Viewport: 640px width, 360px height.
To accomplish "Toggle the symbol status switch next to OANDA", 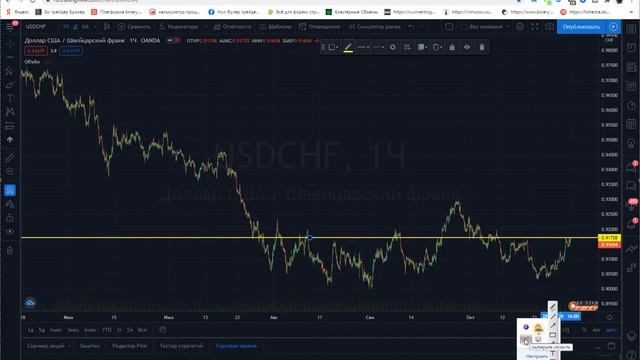I will click(174, 41).
